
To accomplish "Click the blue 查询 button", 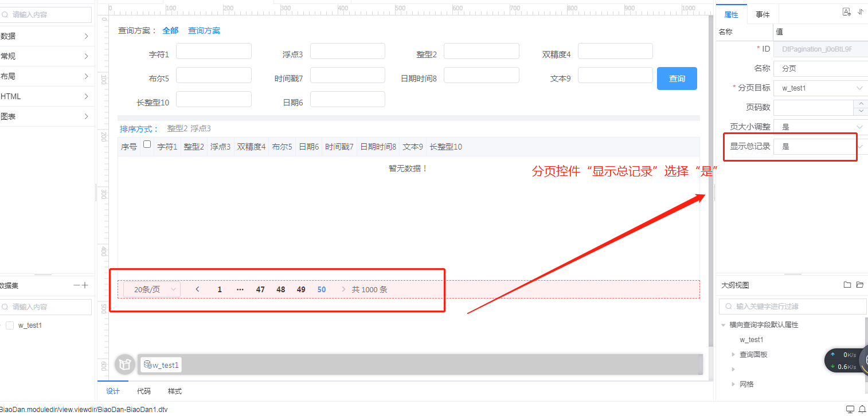I will 677,79.
